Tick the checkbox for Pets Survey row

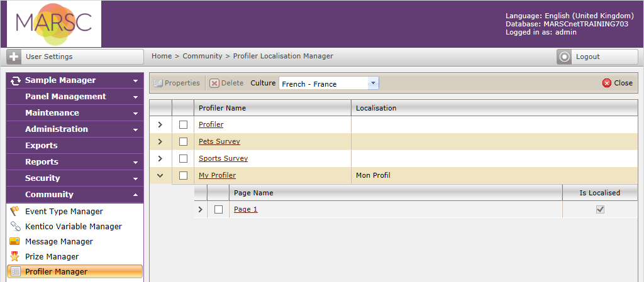[x=183, y=141]
